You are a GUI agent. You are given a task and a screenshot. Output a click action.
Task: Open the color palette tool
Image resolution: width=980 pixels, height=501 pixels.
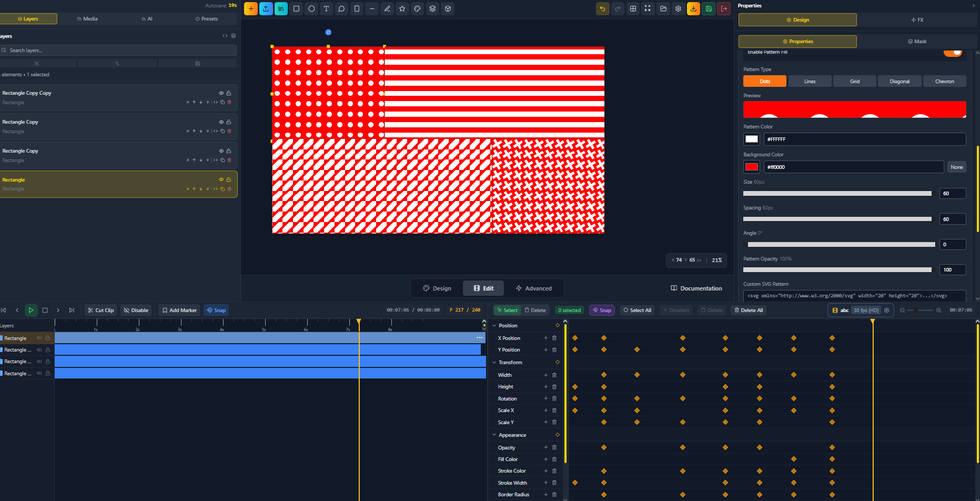click(x=417, y=8)
